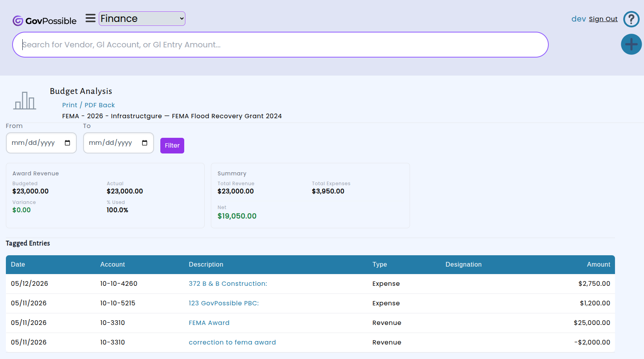Click the $1,200.00 amount cell

595,303
